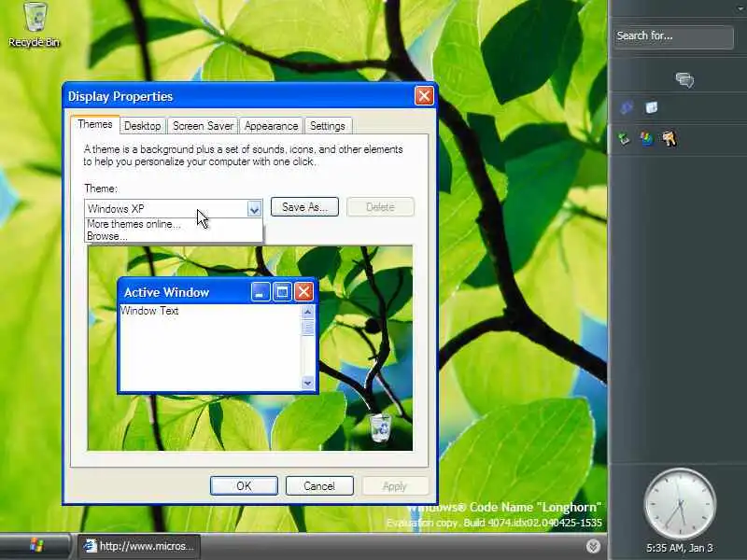Click the preview Active Window maximize icon
747x560 pixels.
(x=282, y=291)
